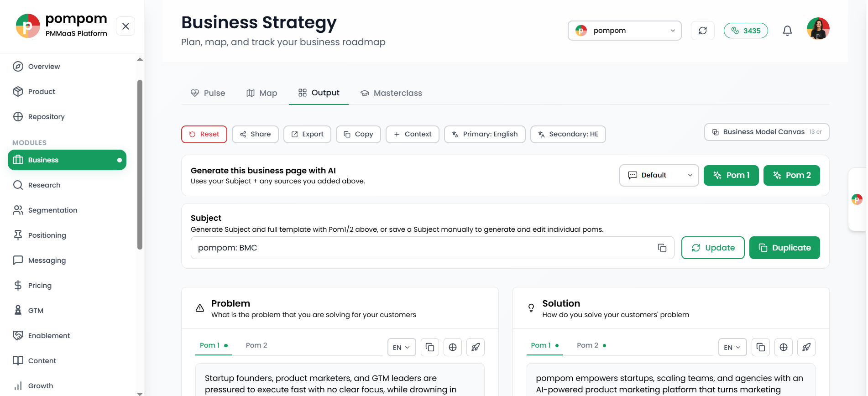868x396 pixels.
Task: Open the EN dropdown in Problem card
Action: click(x=402, y=347)
